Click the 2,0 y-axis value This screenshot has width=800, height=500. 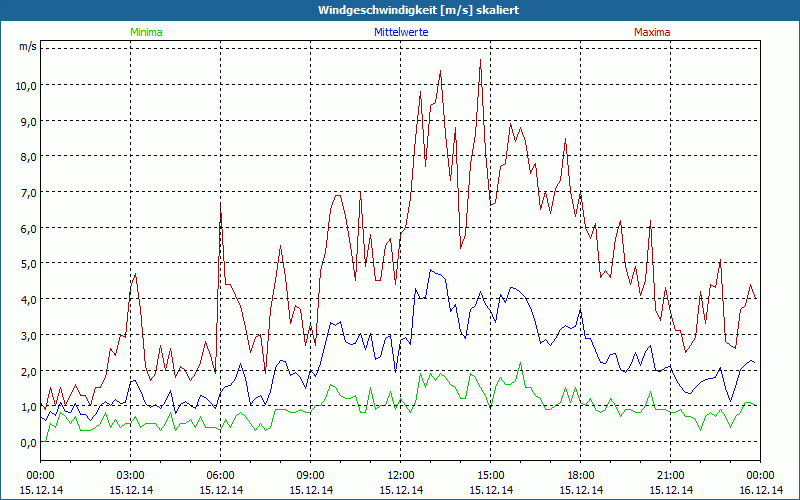pos(29,371)
